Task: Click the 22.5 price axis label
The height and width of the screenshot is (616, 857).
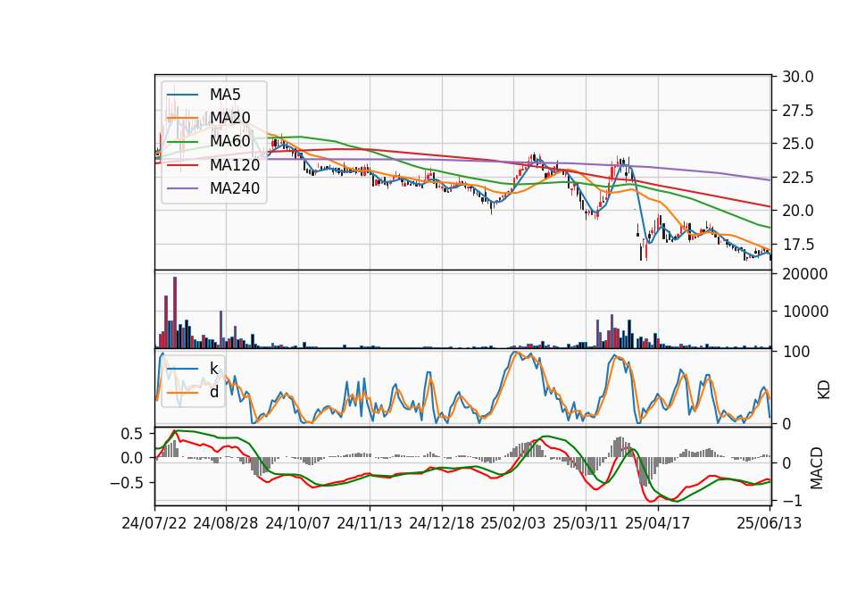Action: pyautogui.click(x=798, y=178)
